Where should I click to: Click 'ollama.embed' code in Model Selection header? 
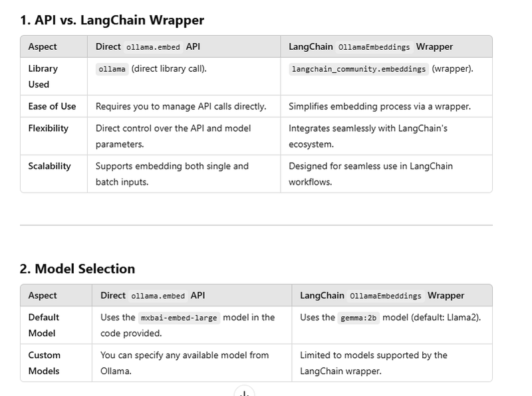tap(158, 296)
